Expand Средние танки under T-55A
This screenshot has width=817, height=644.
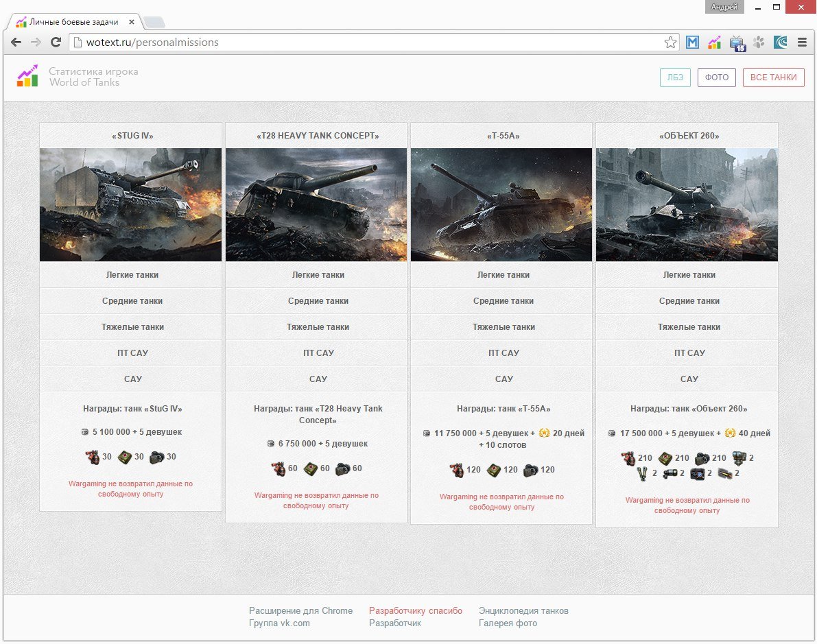501,300
